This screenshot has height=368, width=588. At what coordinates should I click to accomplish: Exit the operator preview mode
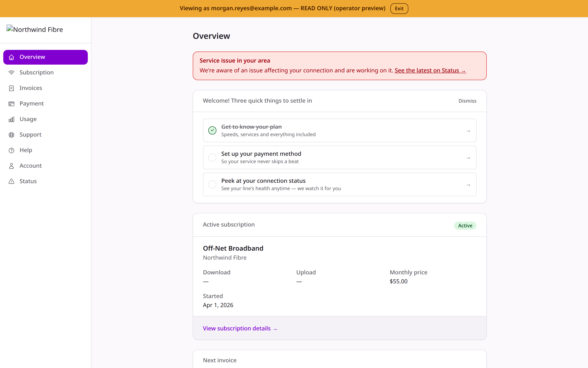(x=399, y=9)
